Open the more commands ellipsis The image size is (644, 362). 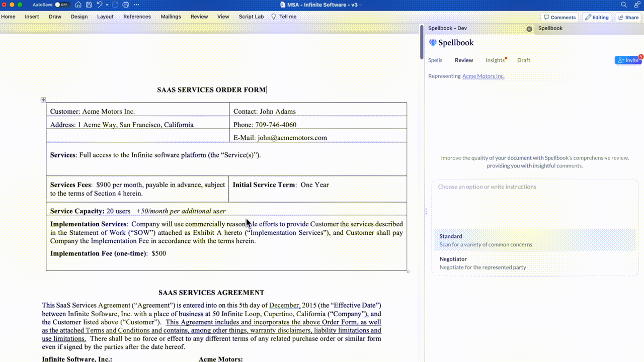pyautogui.click(x=137, y=5)
